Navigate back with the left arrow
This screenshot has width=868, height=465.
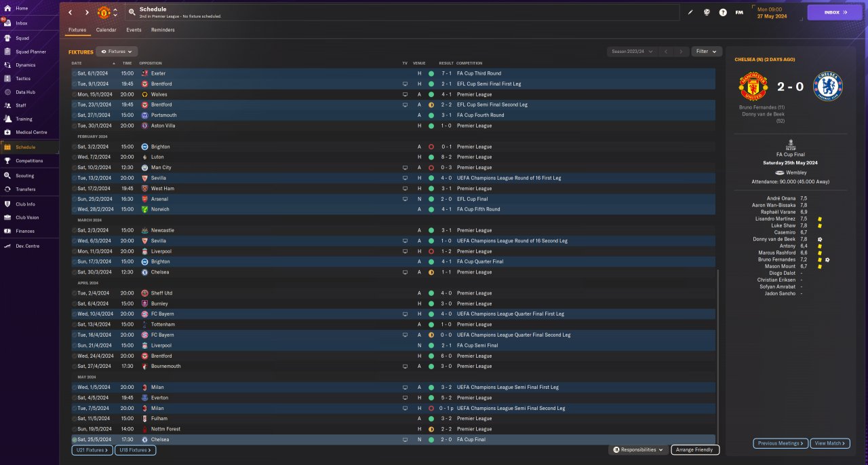click(70, 12)
